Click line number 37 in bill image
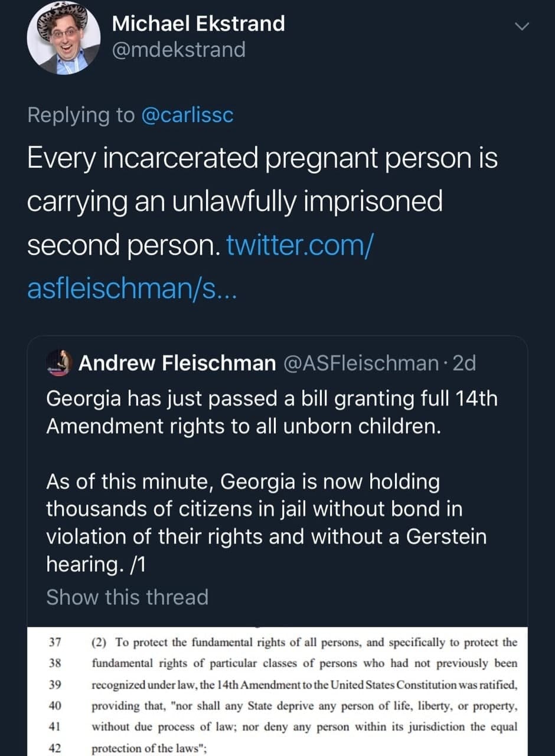This screenshot has height=756, width=555. coord(54,642)
